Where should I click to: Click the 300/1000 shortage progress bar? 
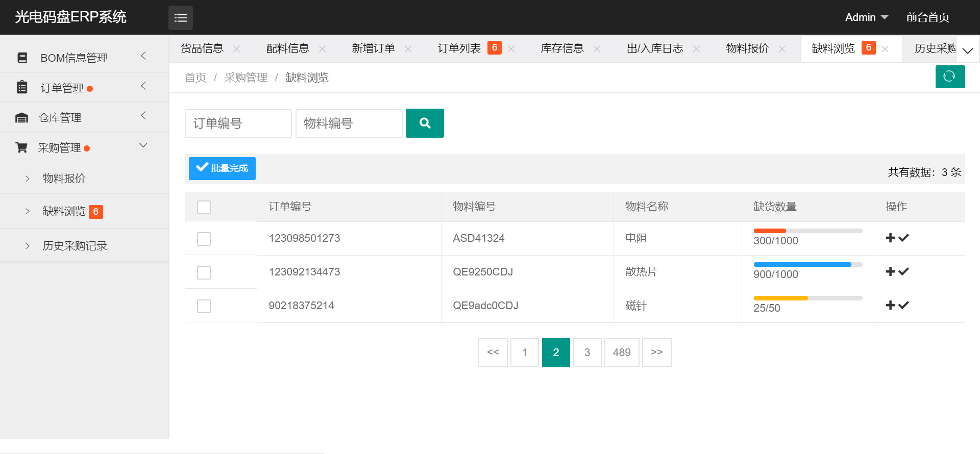808,231
